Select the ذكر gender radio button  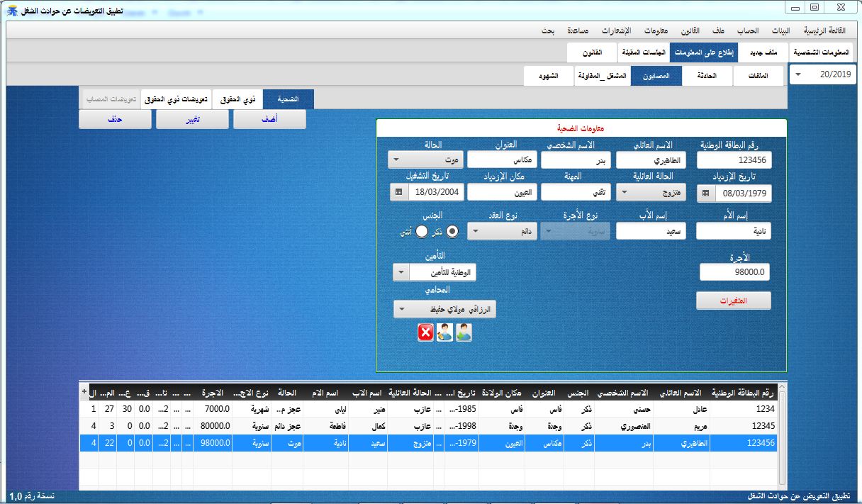click(x=454, y=230)
